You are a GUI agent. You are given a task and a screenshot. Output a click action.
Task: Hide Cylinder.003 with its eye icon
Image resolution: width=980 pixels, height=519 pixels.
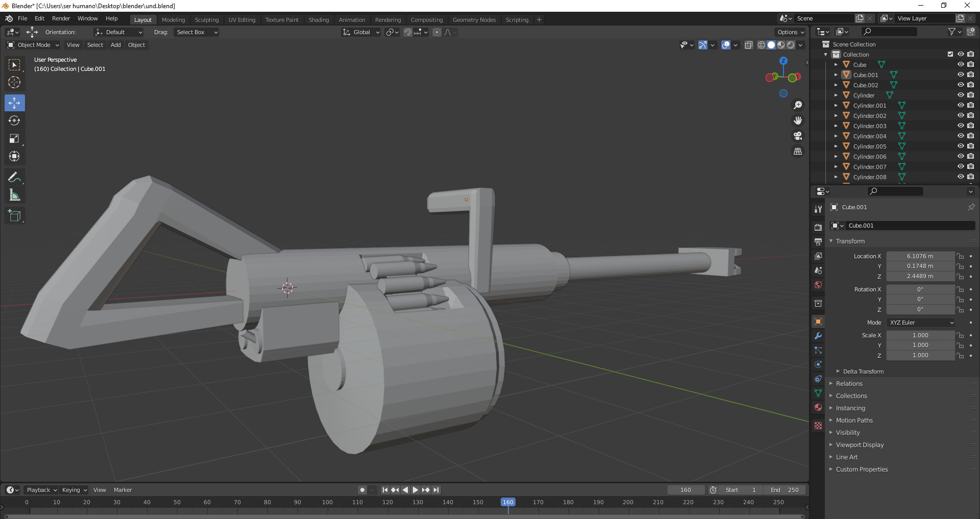coord(960,126)
